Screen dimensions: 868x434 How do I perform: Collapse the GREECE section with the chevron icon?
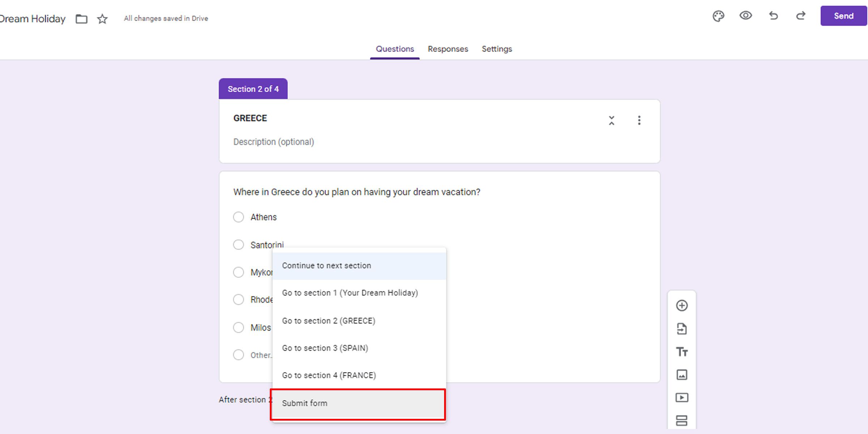pyautogui.click(x=611, y=121)
